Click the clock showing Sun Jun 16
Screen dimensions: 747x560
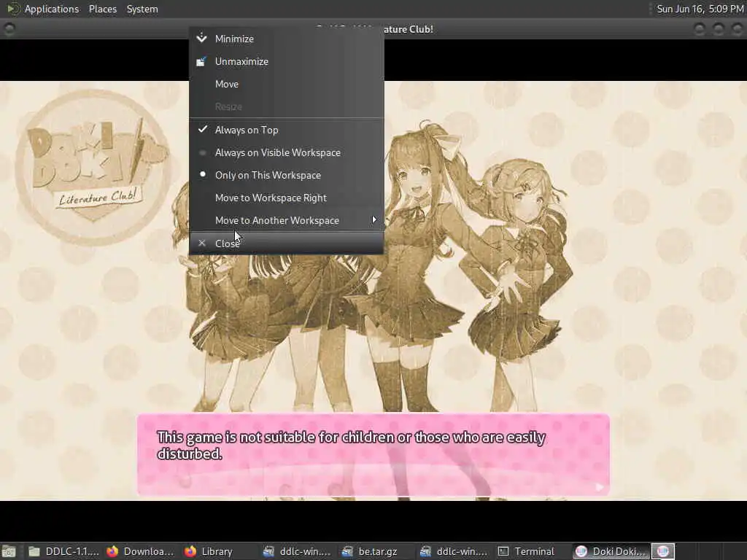tap(700, 9)
